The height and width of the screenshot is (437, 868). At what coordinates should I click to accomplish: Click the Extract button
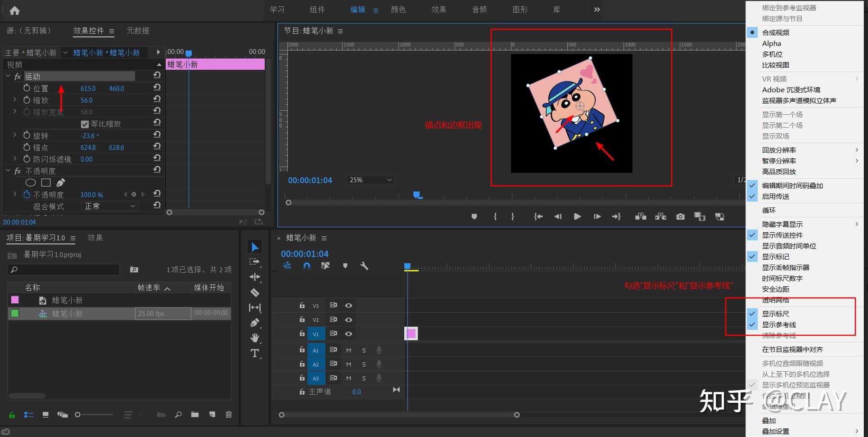pos(660,217)
